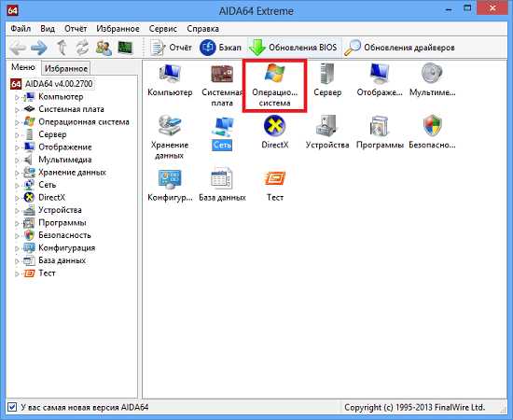Expand the Сеть tree node arrow

(x=17, y=186)
